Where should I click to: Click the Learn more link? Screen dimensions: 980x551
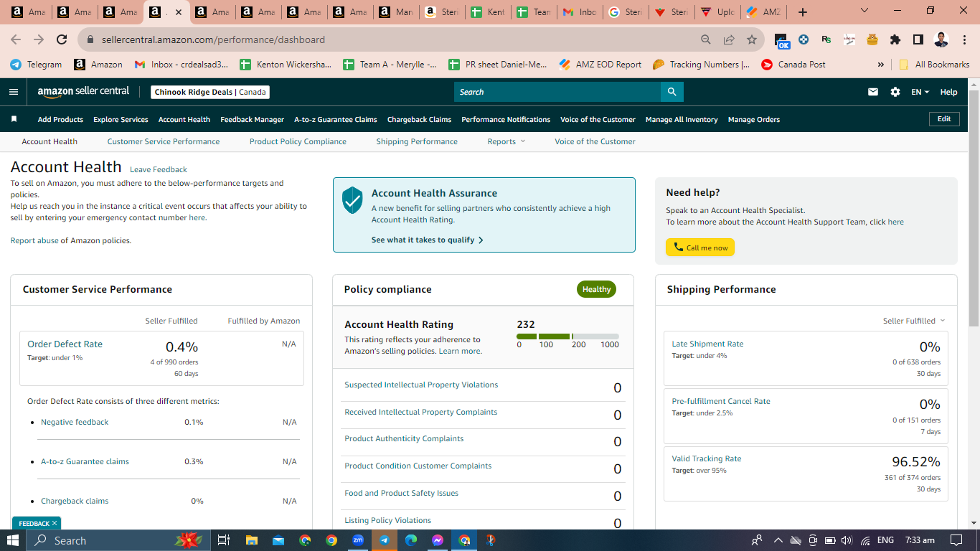click(x=460, y=351)
